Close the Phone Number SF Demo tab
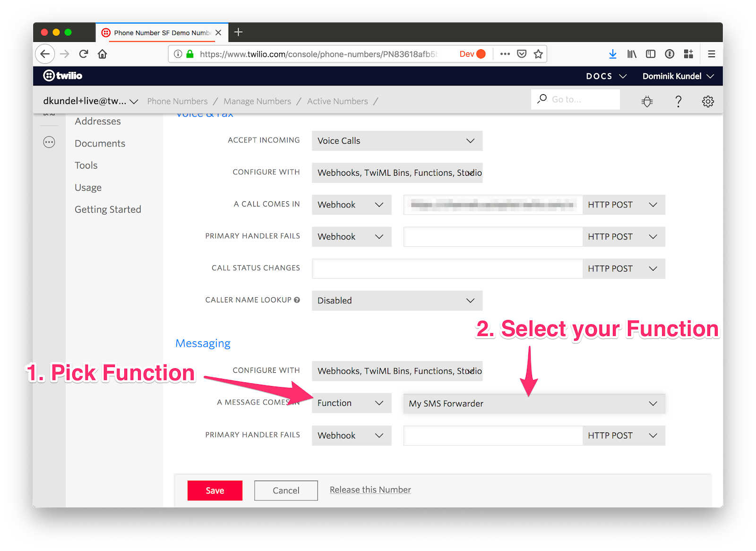This screenshot has height=551, width=756. coord(218,33)
